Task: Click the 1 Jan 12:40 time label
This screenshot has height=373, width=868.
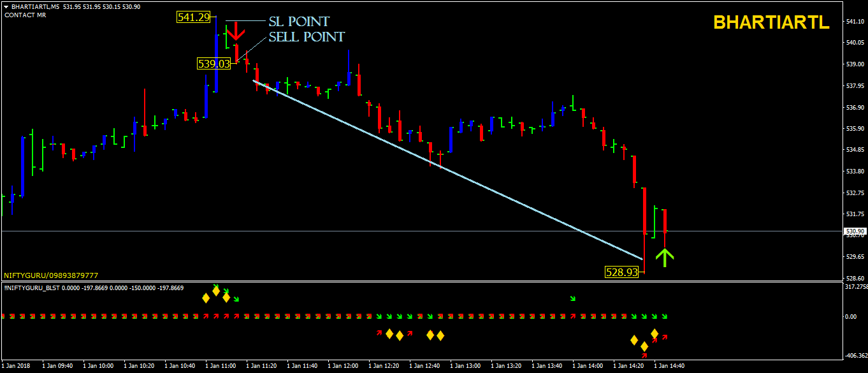Action: pos(424,366)
